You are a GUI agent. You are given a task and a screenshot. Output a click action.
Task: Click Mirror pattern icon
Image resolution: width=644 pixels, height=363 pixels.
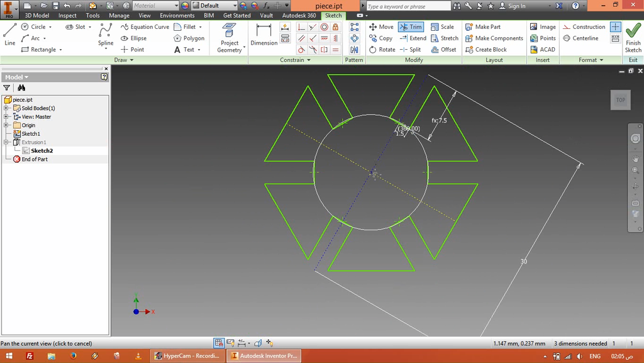tap(354, 50)
